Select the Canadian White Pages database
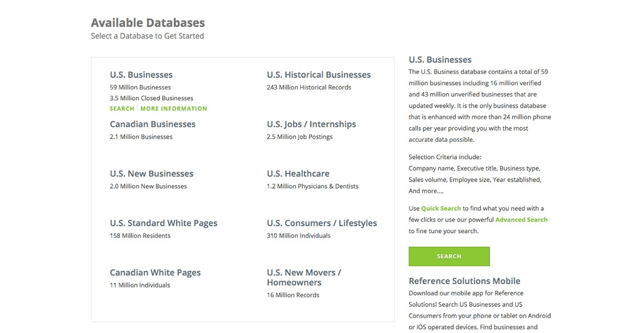The image size is (644, 333). click(155, 273)
